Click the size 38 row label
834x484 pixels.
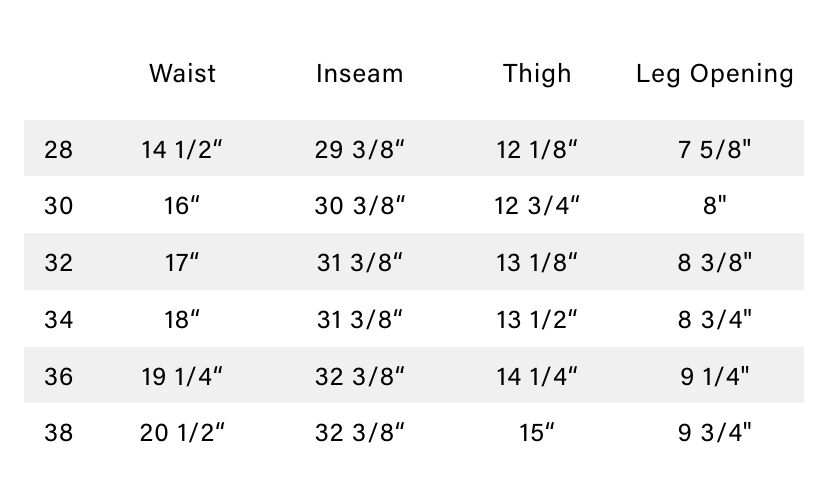pyautogui.click(x=59, y=433)
